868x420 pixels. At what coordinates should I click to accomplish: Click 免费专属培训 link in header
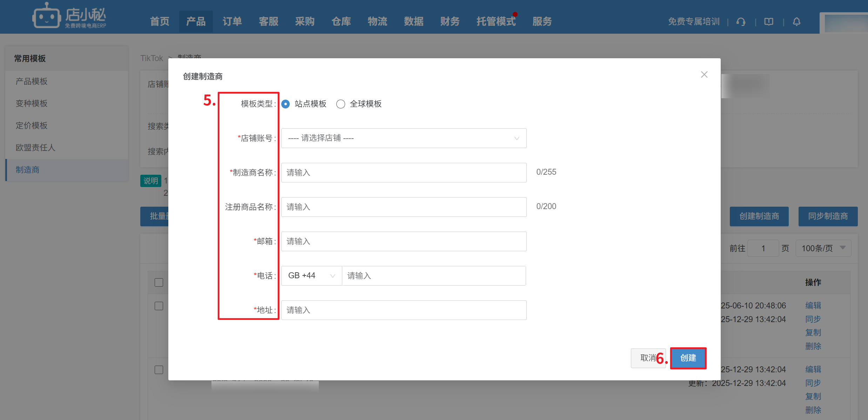tap(693, 22)
